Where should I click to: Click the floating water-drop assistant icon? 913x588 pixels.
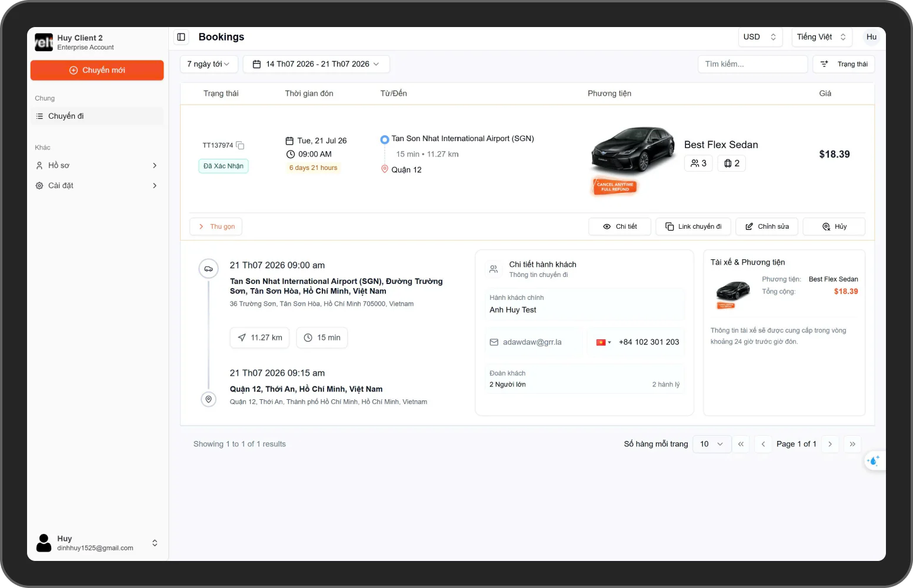[874, 461]
